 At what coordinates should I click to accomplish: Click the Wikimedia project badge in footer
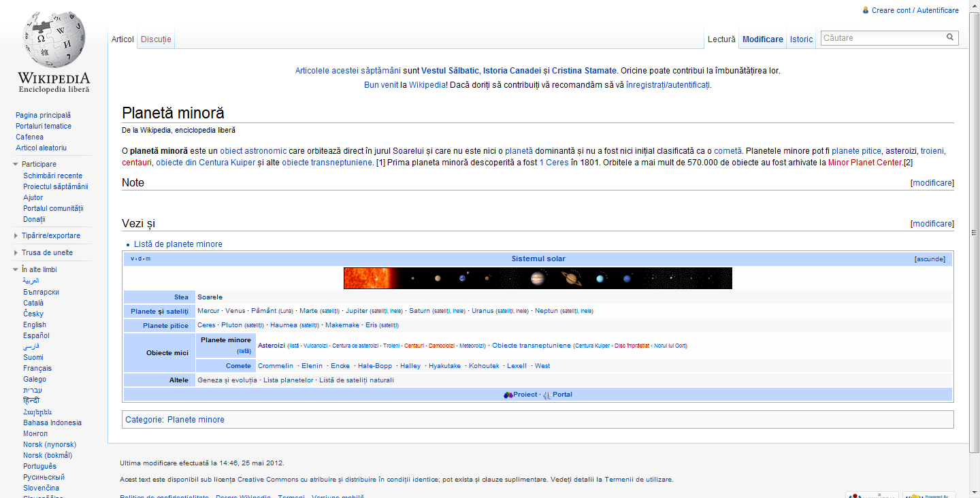click(x=872, y=495)
